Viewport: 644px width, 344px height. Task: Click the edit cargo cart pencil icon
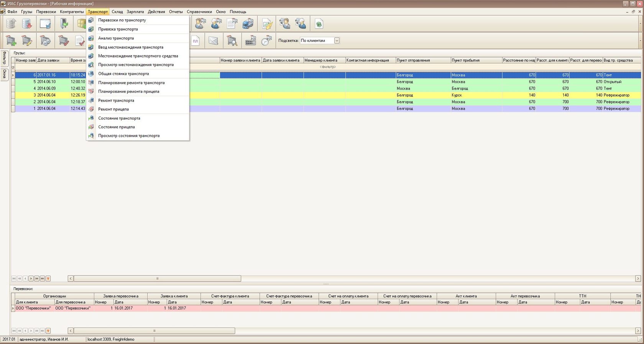click(27, 41)
